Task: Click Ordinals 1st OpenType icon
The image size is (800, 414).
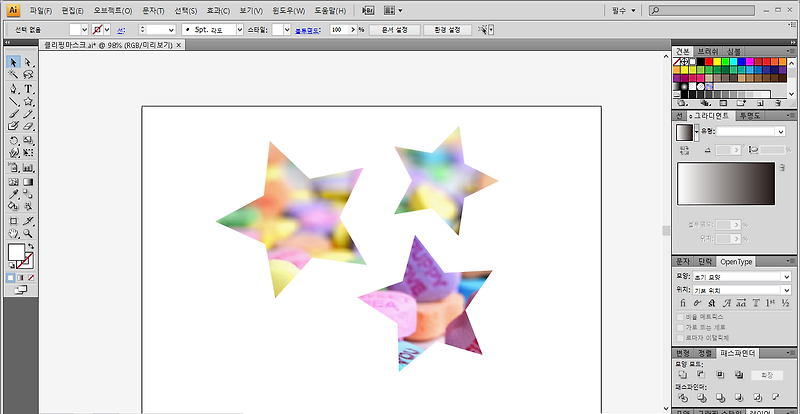Action: pos(770,303)
